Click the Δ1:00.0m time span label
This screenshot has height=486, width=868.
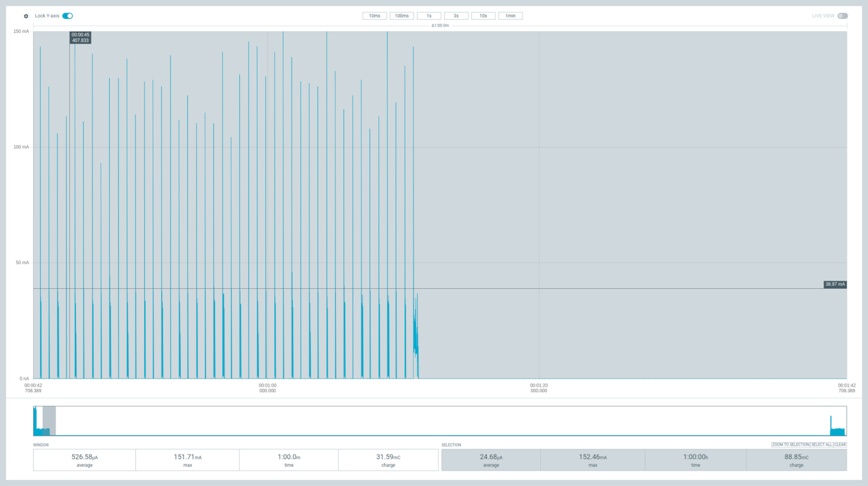(440, 26)
